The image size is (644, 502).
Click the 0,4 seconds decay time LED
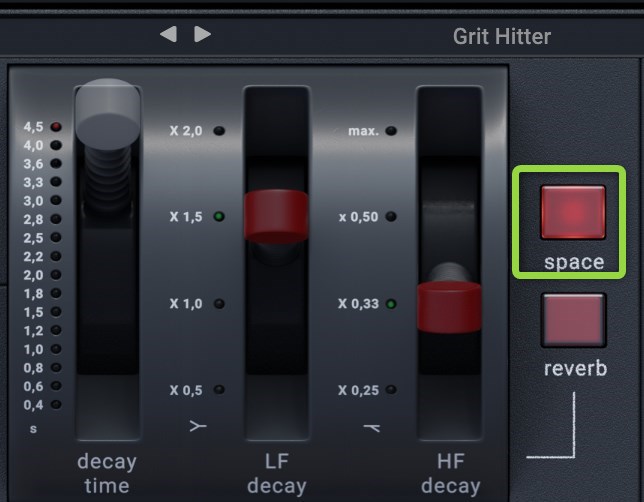click(56, 405)
